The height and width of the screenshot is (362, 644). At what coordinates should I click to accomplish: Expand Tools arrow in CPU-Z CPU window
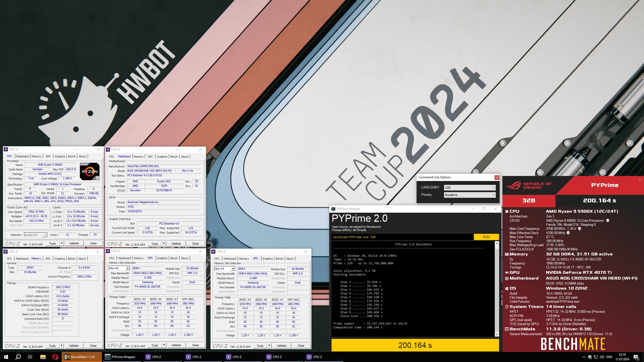click(62, 243)
